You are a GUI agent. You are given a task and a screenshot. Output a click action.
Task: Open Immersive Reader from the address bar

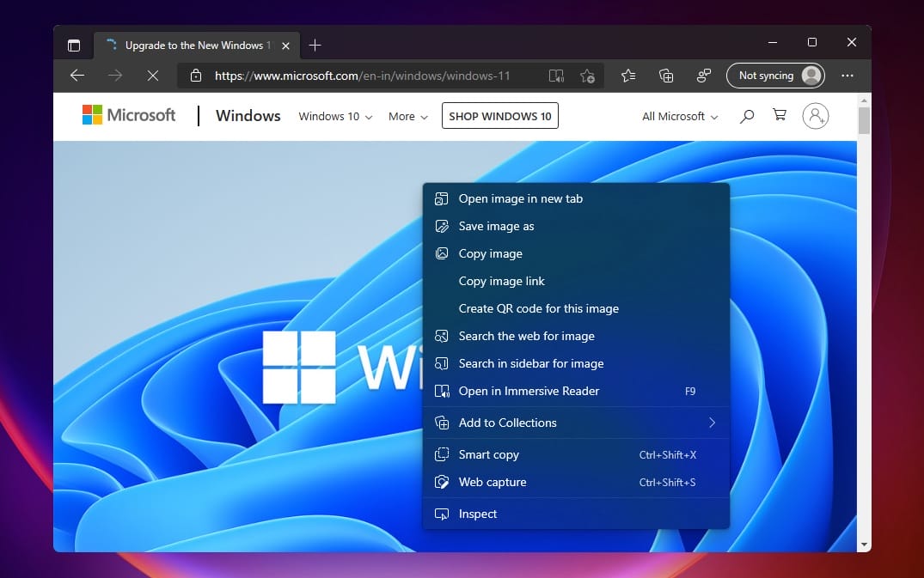[x=556, y=76]
